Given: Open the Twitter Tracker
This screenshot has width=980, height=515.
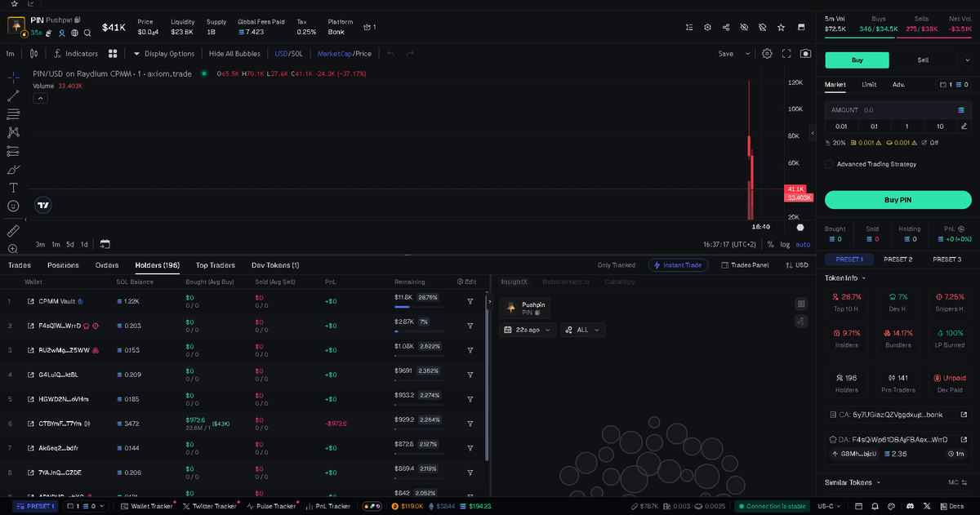Looking at the screenshot, I should click(210, 506).
